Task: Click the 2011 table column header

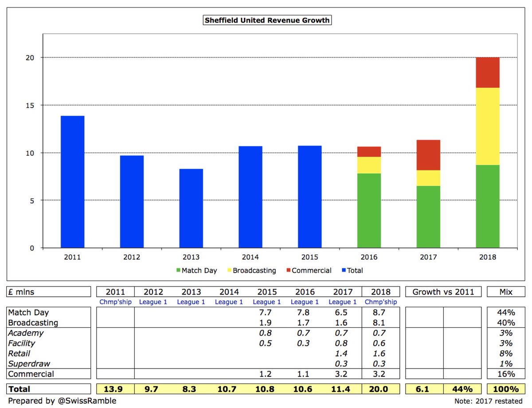Action: [115, 292]
